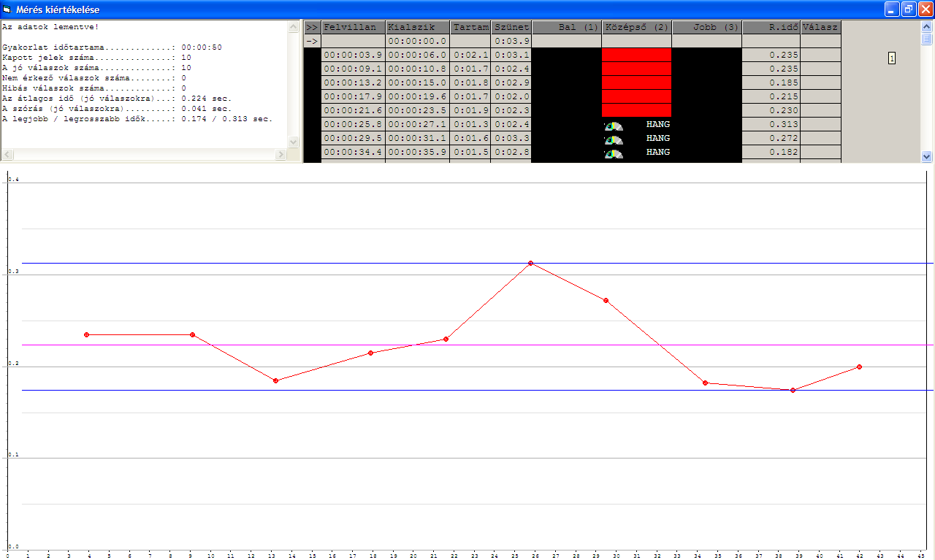Select the reaction time '0.185'
935x560 pixels.
point(771,83)
